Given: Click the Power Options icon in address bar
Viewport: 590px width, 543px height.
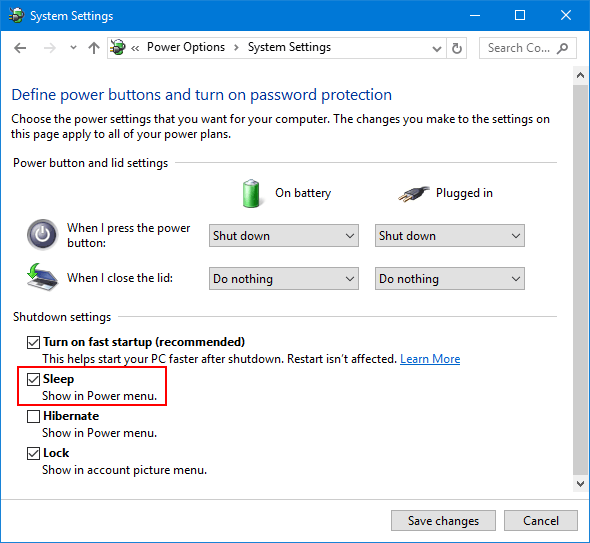Looking at the screenshot, I should coord(118,47).
